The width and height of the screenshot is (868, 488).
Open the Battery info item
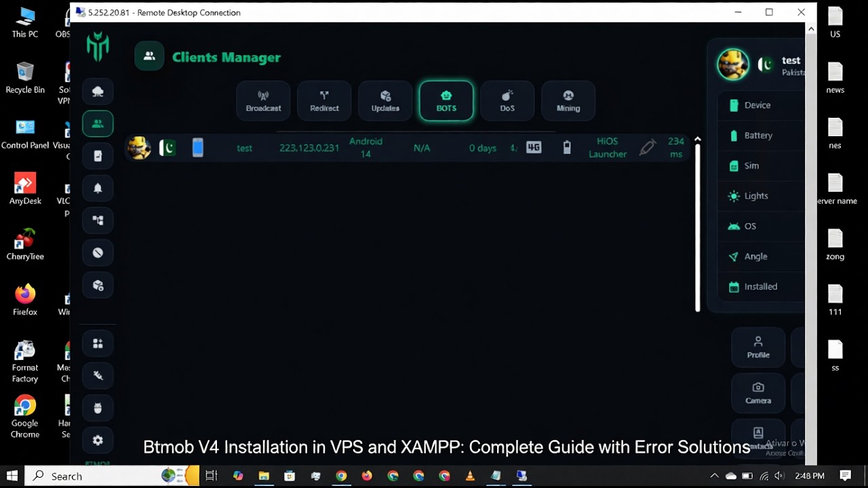pyautogui.click(x=762, y=136)
